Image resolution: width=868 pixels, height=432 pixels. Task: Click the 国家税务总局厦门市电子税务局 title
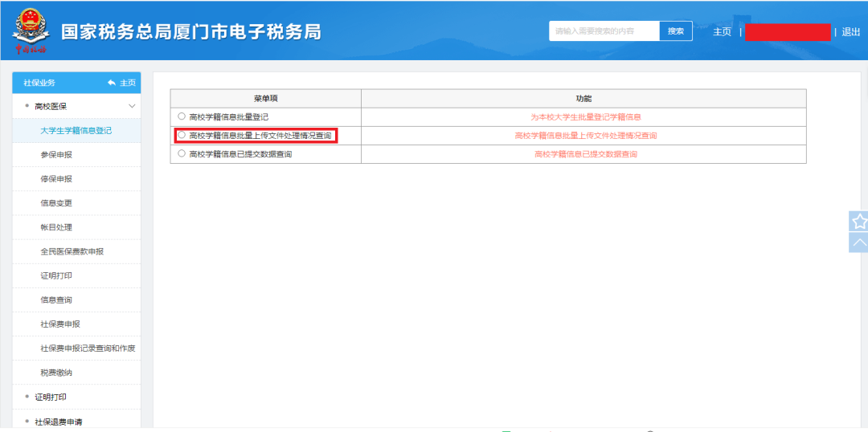tap(191, 31)
